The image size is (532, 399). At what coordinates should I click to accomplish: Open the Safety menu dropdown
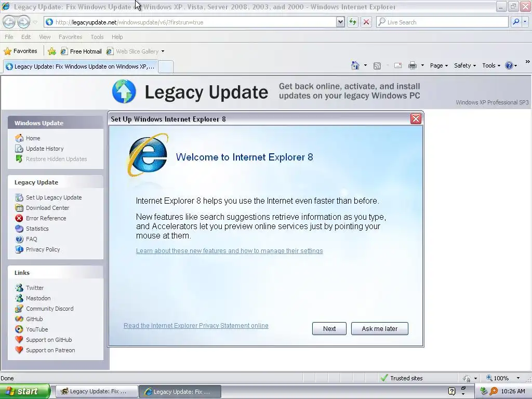465,65
